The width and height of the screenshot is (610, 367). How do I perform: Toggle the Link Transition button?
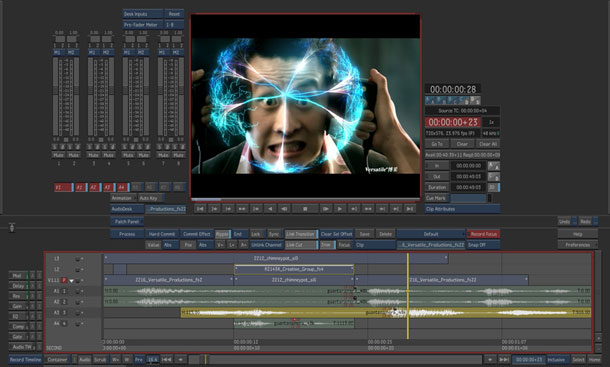coord(301,234)
